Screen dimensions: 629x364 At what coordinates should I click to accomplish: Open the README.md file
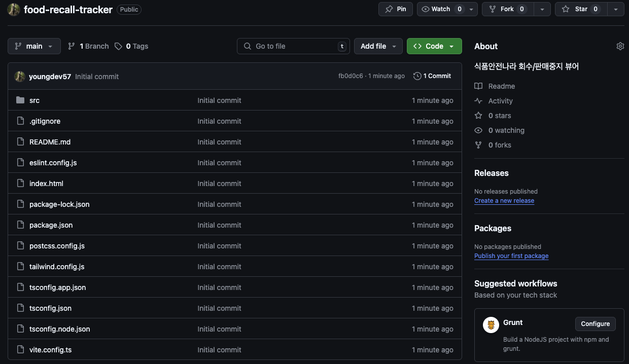click(x=50, y=142)
